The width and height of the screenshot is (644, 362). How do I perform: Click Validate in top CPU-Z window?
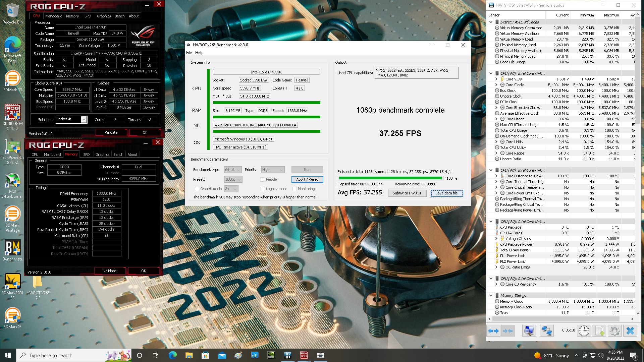click(x=111, y=132)
